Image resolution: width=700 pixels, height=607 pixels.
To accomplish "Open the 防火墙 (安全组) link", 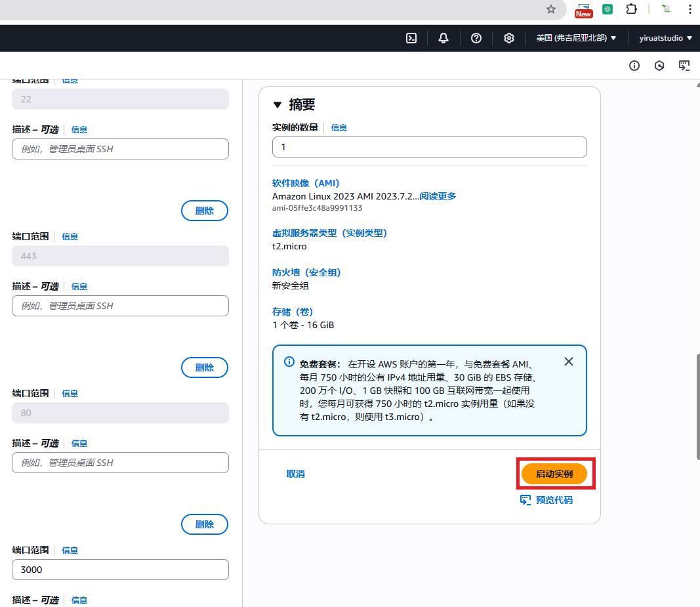I will 306,272.
